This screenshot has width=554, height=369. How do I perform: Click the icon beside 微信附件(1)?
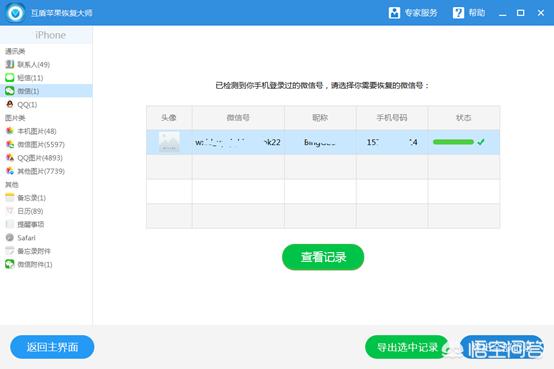(10, 264)
